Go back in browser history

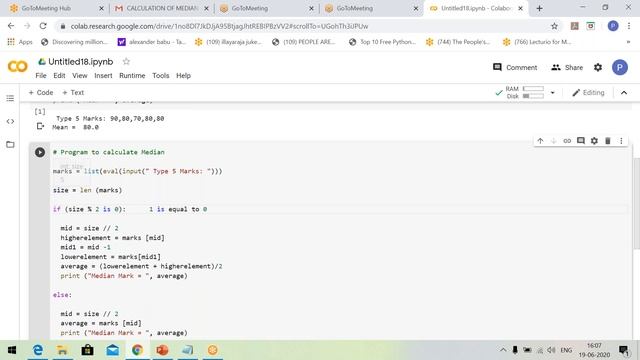pyautogui.click(x=11, y=26)
